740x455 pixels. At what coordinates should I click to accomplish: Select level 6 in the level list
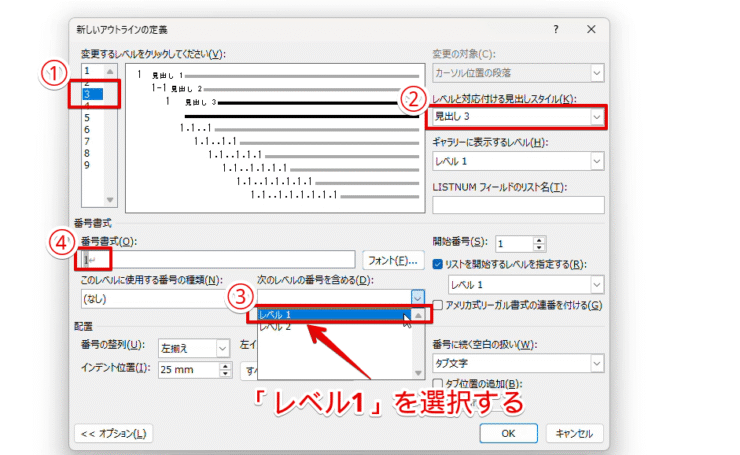[x=87, y=129]
